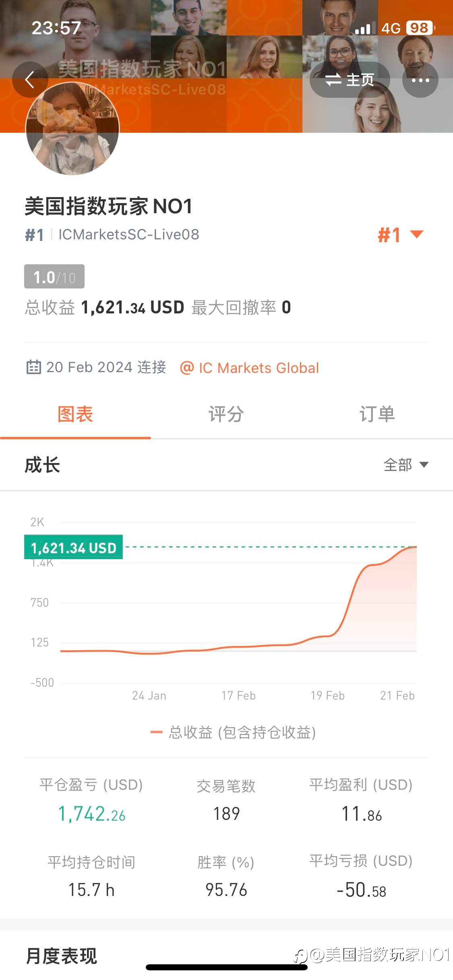
Task: Open the 全部 time range dropdown
Action: pyautogui.click(x=406, y=465)
